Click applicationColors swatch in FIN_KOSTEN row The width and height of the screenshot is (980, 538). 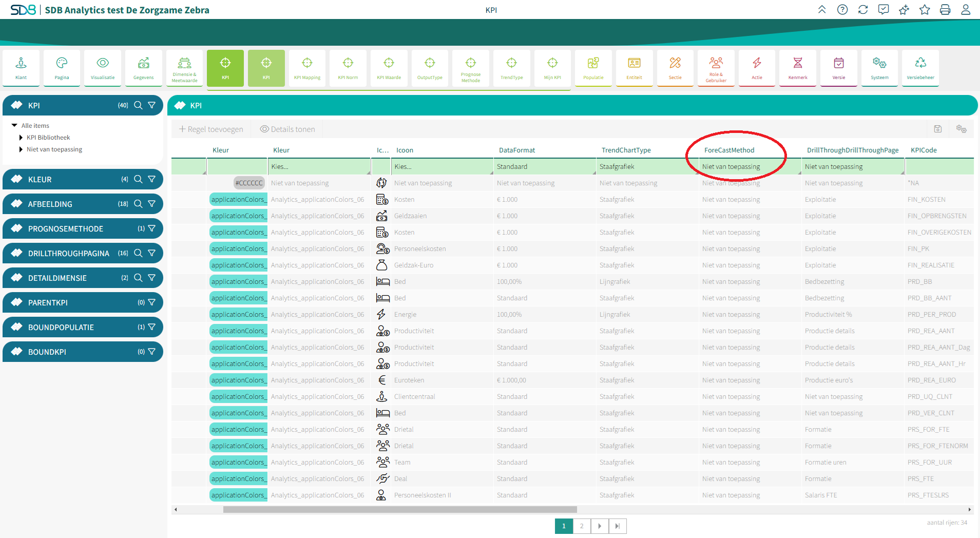[238, 200]
